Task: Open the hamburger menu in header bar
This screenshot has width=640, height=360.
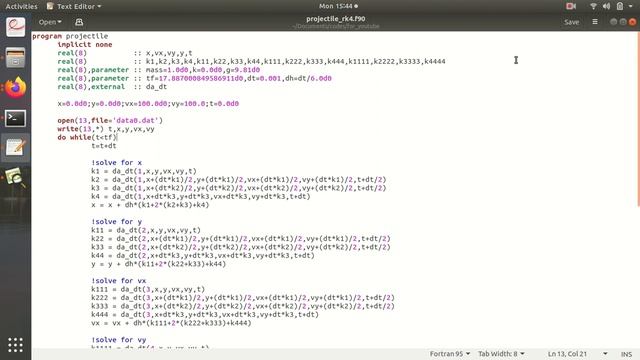Action: coord(595,22)
